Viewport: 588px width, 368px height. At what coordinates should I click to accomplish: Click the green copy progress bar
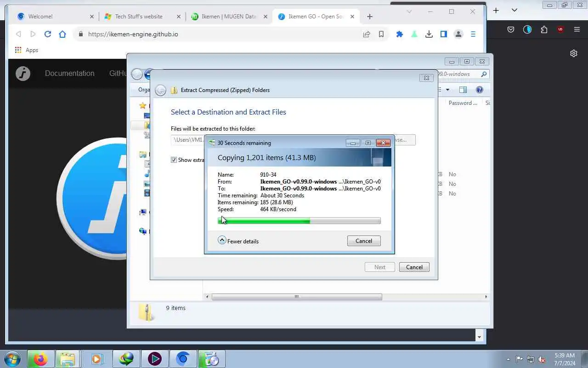[299, 221]
